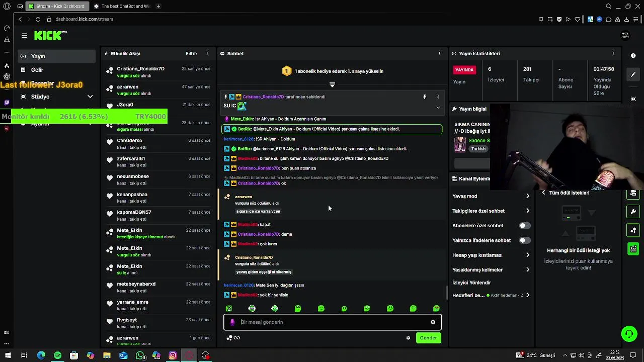The image size is (644, 362).
Task: Open Instagram from the Windows taskbar
Action: click(x=173, y=355)
